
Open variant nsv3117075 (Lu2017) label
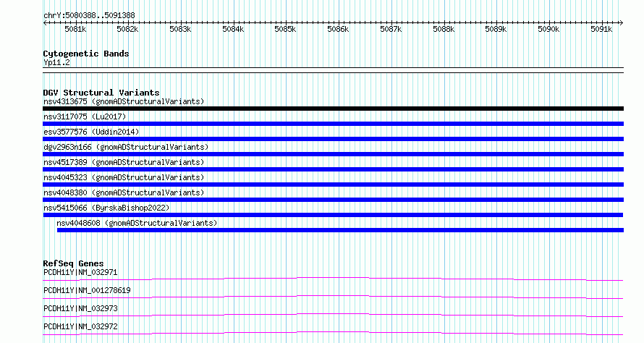pyautogui.click(x=85, y=117)
